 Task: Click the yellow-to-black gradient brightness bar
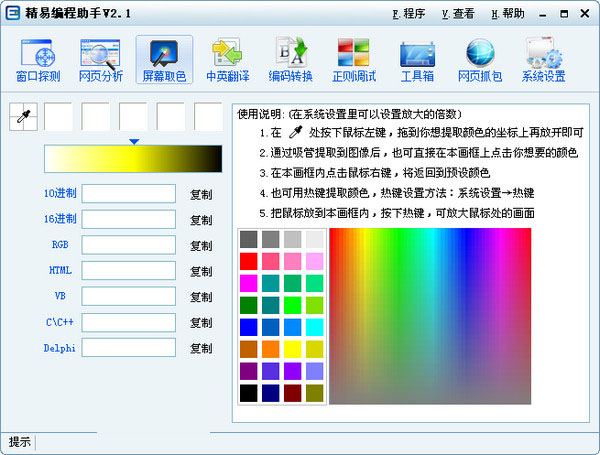(132, 159)
